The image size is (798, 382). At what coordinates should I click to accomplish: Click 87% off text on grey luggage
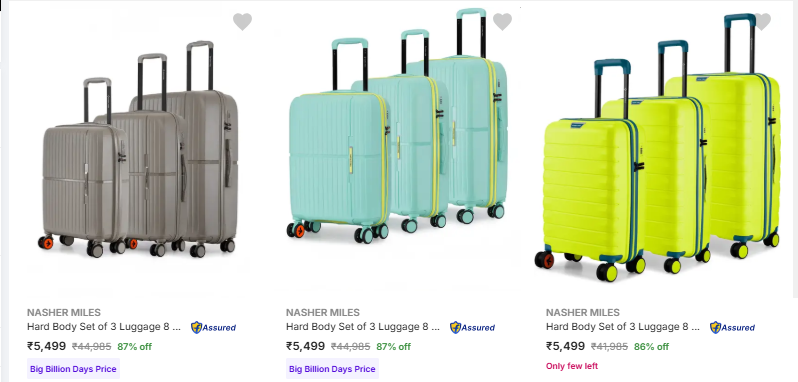134,347
